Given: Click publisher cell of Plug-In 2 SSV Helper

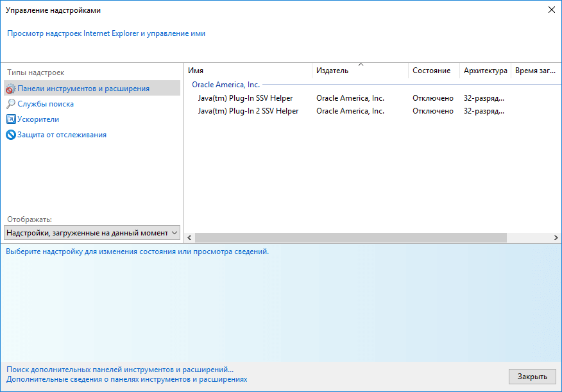Looking at the screenshot, I should [350, 111].
